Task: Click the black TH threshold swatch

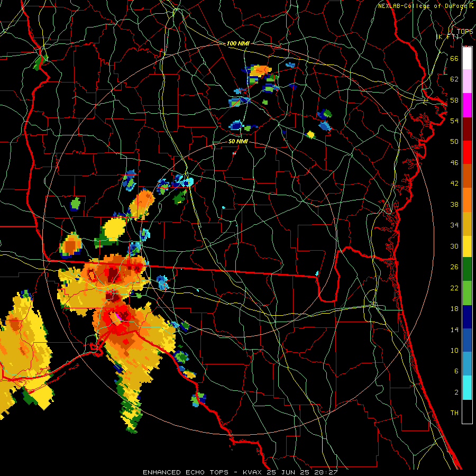Action: click(467, 411)
